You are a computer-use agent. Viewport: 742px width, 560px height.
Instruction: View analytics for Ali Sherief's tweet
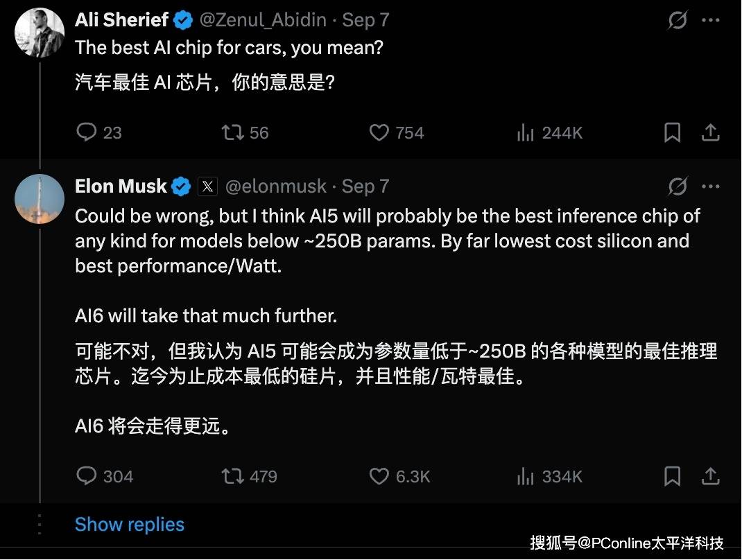click(x=526, y=132)
